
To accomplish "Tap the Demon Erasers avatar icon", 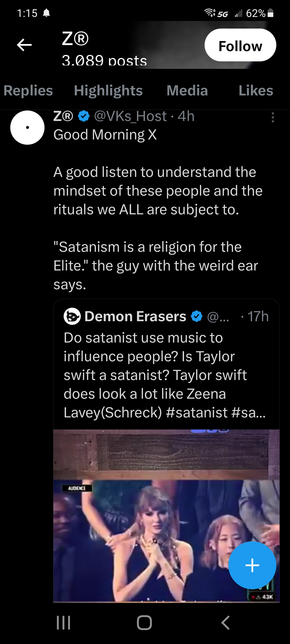I will 72,316.
